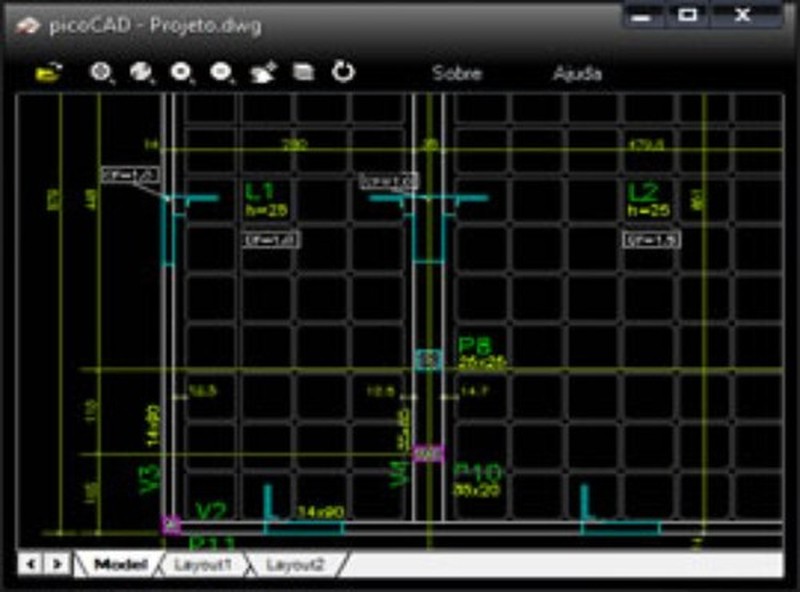Expand options via the Sobre menu
This screenshot has height=592, width=800.
pyautogui.click(x=456, y=73)
